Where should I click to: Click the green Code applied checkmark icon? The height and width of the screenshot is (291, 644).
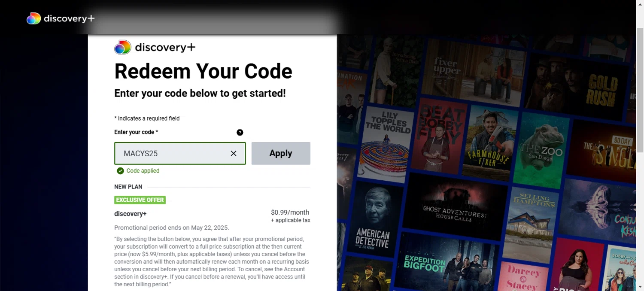coord(120,171)
